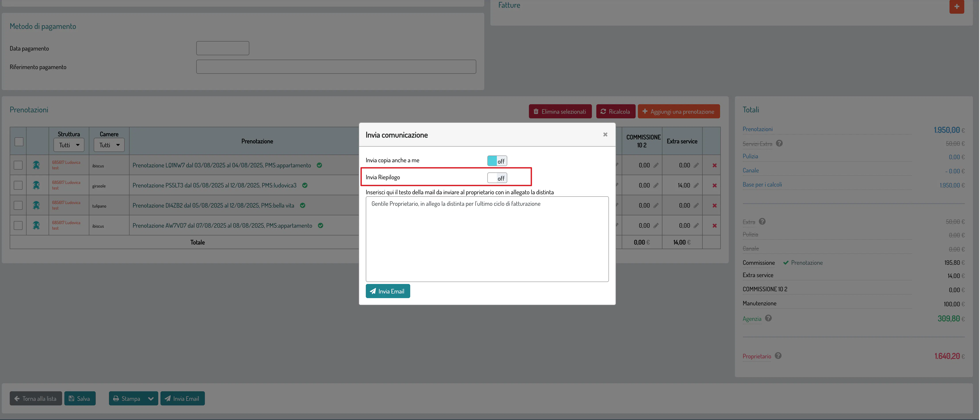Click green verified check beside Prenotazione DI4ZB2
980x420 pixels.
click(302, 206)
